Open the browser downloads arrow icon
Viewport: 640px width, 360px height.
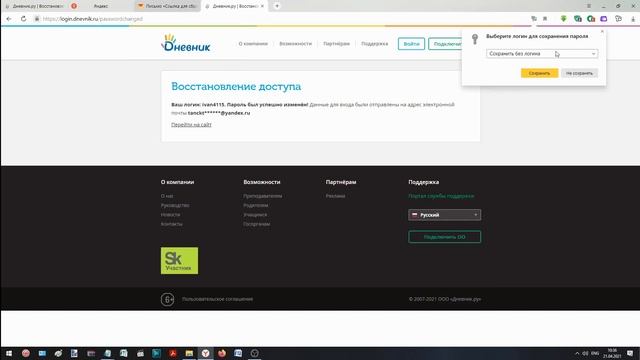coord(633,19)
